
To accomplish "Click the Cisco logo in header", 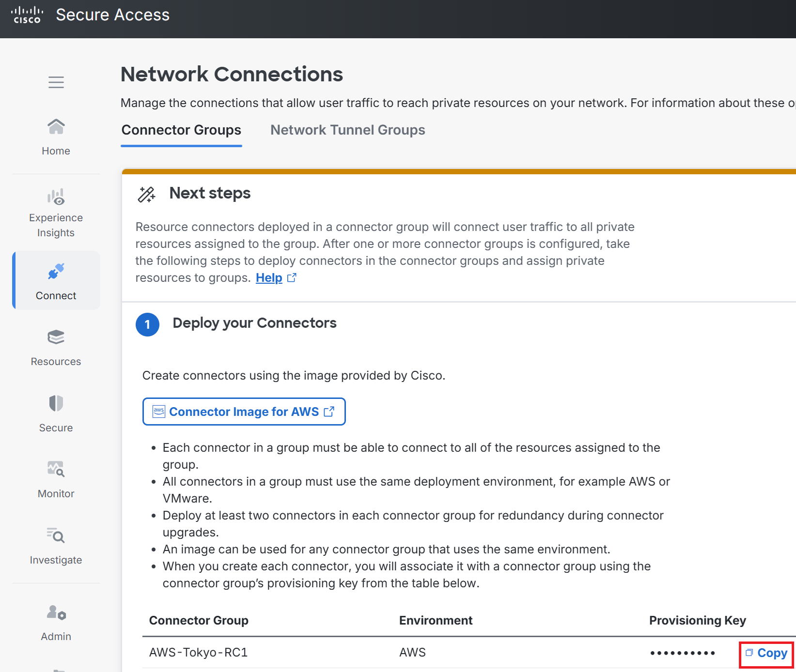I will tap(27, 15).
